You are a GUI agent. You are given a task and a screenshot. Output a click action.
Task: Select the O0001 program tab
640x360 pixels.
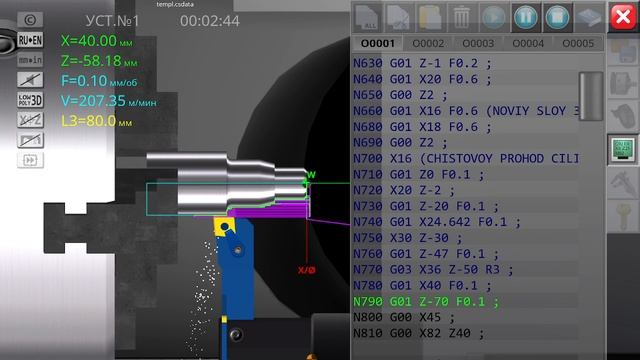[x=378, y=43]
